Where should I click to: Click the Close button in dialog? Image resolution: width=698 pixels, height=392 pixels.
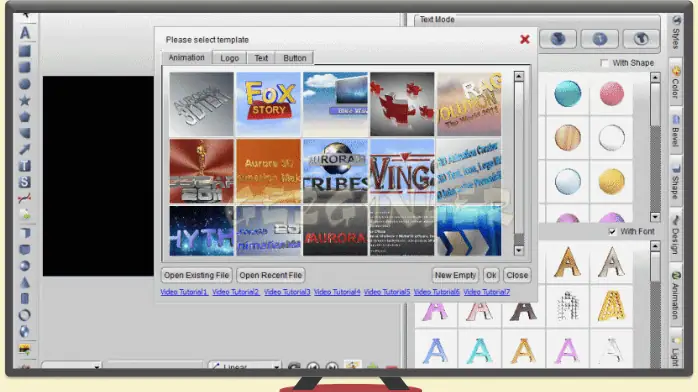[517, 275]
